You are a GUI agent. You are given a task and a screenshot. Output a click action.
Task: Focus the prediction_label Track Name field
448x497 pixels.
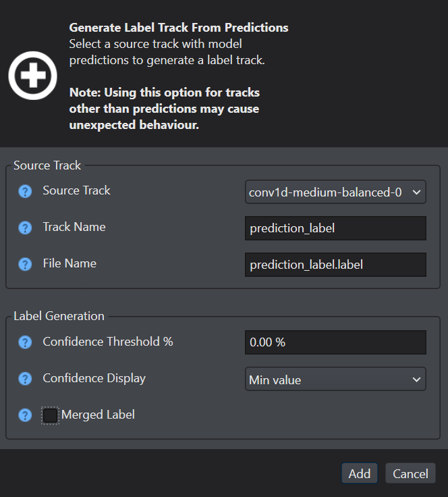click(335, 228)
